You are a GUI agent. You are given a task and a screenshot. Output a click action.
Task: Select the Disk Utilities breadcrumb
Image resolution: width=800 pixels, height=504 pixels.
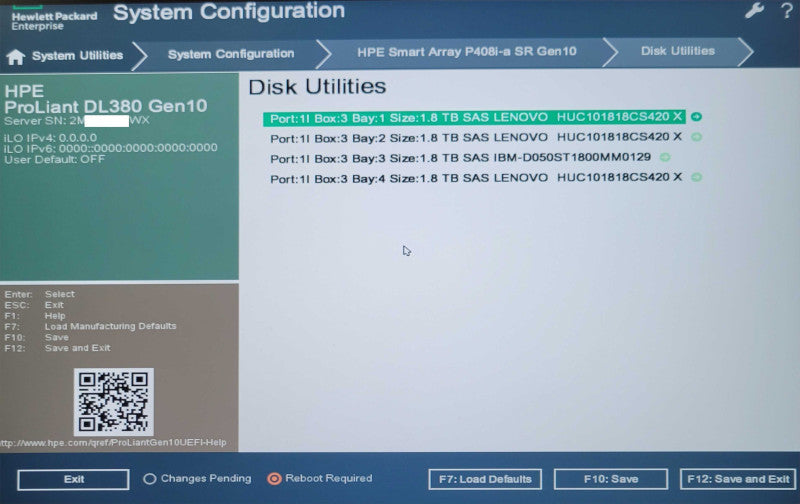pyautogui.click(x=678, y=51)
